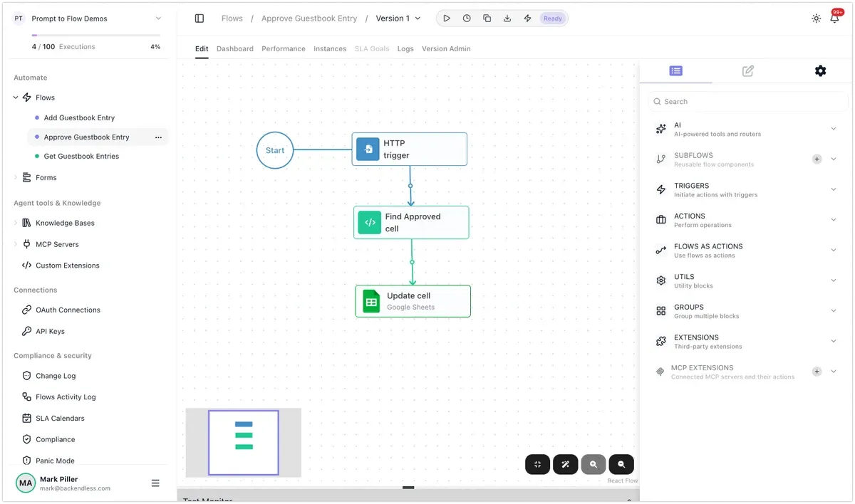Open Flows Activity Log
Image resolution: width=855 pixels, height=504 pixels.
point(66,397)
